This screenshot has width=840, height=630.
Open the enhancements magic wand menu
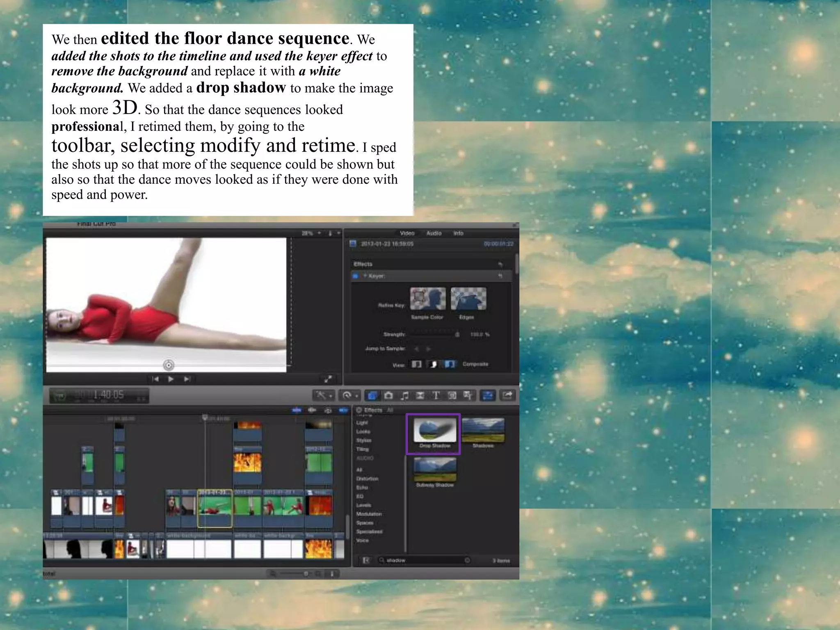click(324, 395)
